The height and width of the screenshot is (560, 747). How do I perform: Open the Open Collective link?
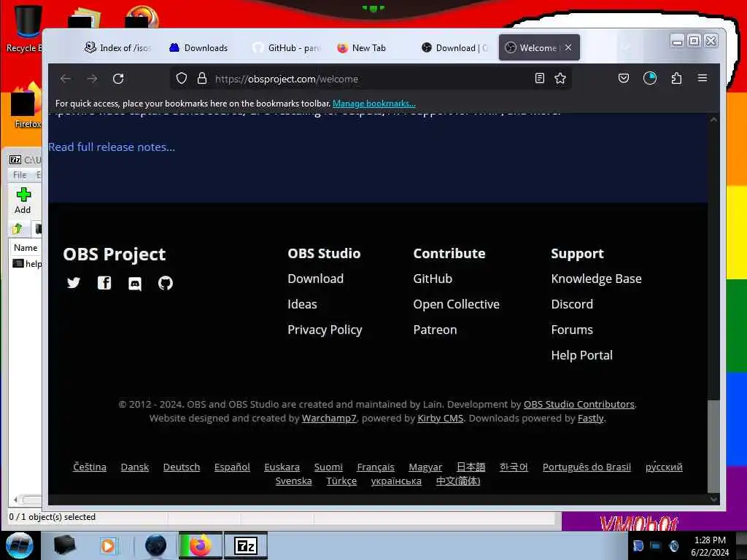pos(457,304)
